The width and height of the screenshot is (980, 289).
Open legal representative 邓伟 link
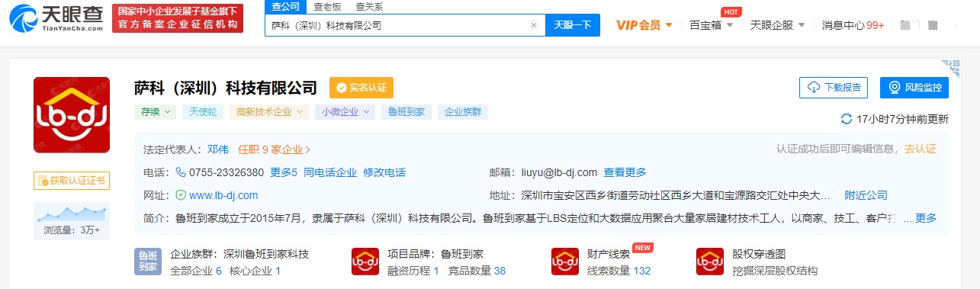(x=218, y=149)
